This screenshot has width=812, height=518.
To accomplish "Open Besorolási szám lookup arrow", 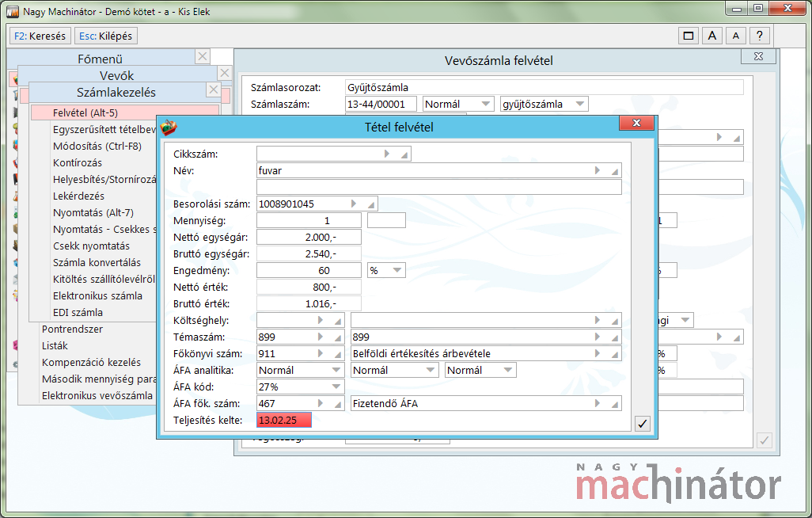I will pos(354,204).
